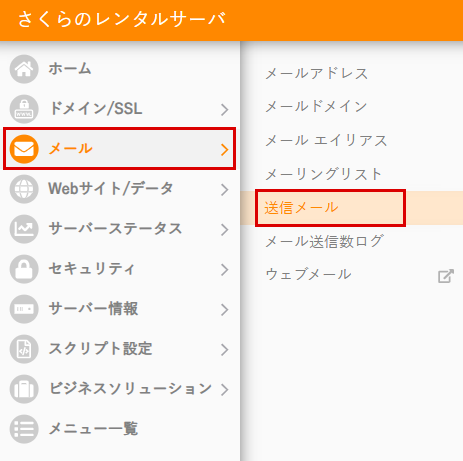Expand the スクリプト設定 chevron

click(225, 350)
